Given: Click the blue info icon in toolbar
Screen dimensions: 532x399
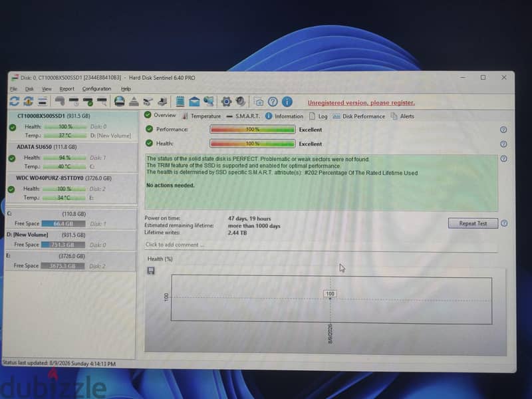Looking at the screenshot, I should [287, 102].
